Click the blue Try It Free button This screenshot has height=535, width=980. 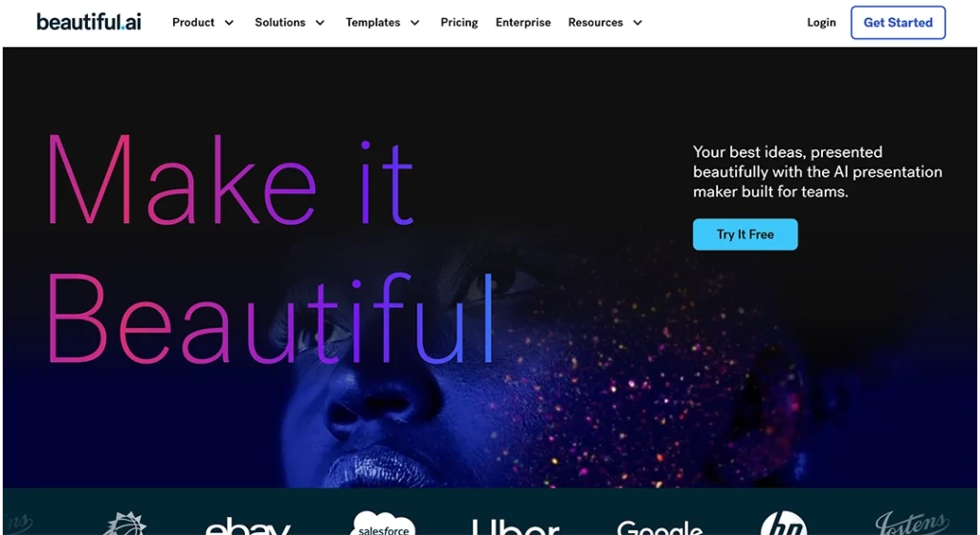pyautogui.click(x=745, y=234)
